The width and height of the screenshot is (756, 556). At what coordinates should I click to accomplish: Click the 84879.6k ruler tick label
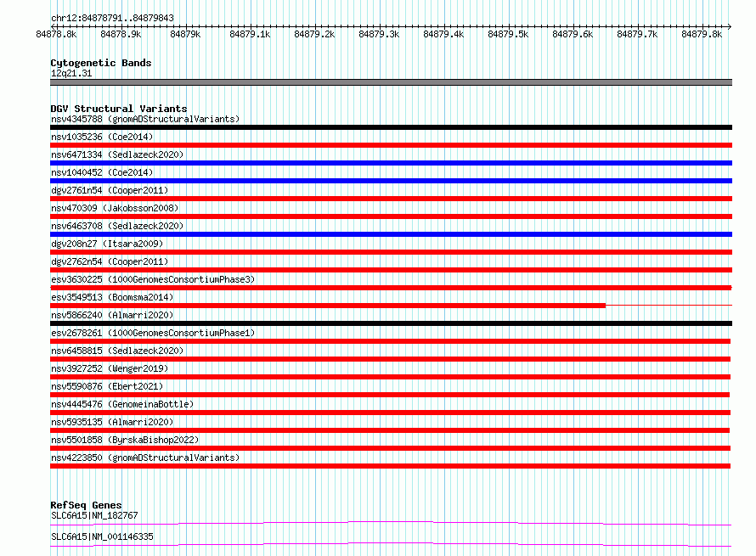(x=573, y=34)
